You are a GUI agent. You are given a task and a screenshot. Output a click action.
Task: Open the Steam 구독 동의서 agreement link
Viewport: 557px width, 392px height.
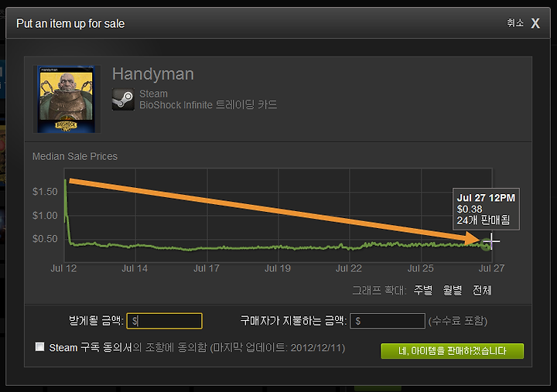(91, 347)
